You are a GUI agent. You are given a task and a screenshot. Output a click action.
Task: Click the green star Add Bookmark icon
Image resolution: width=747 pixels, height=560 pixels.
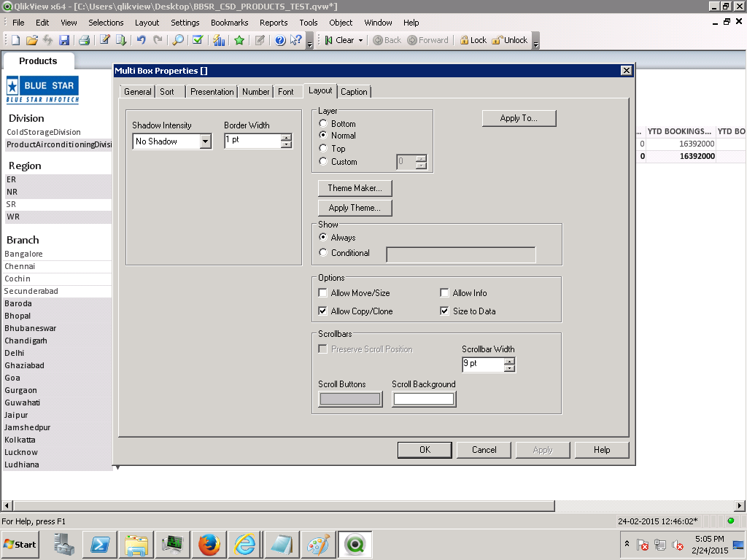(x=239, y=41)
